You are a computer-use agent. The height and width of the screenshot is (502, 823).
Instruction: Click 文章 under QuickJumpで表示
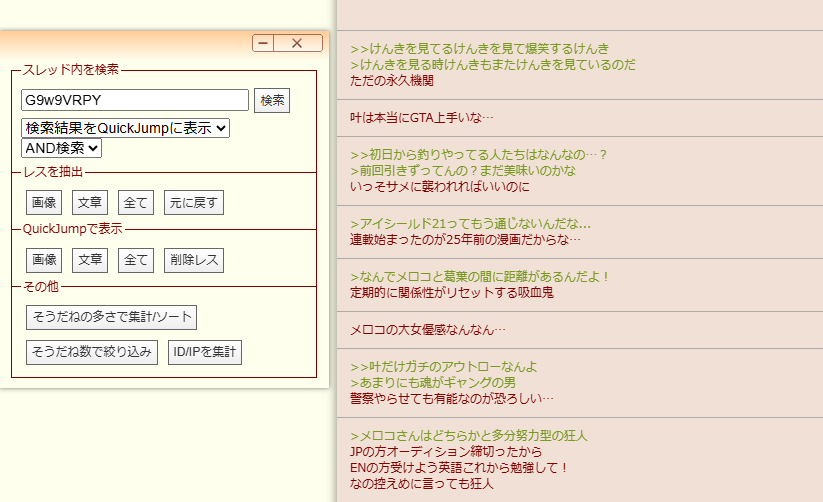(x=90, y=261)
